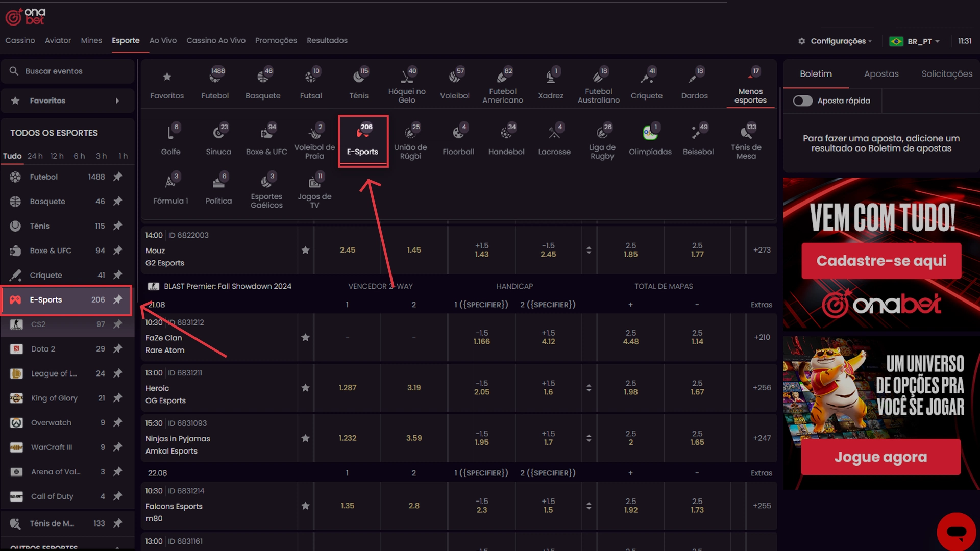Open the Dardos category icon

[x=695, y=84]
